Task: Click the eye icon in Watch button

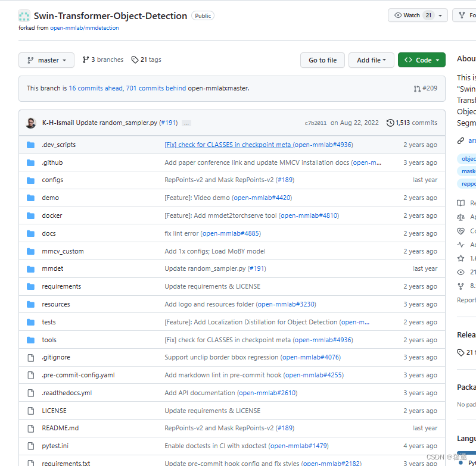Action: coord(398,15)
